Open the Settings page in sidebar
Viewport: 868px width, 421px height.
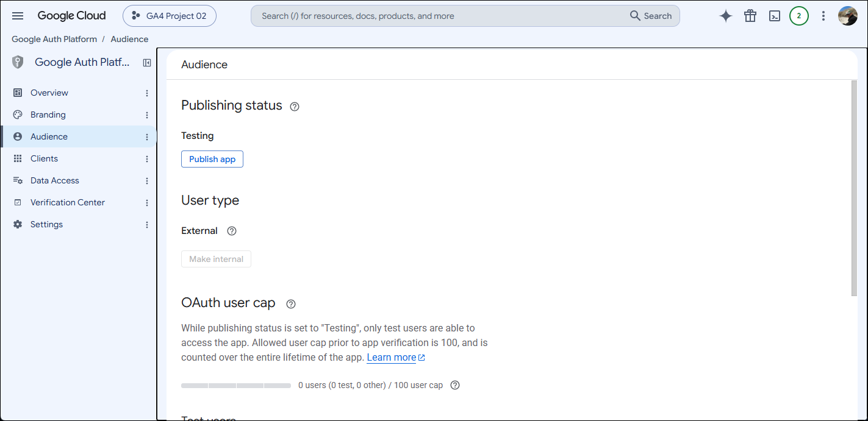point(46,224)
